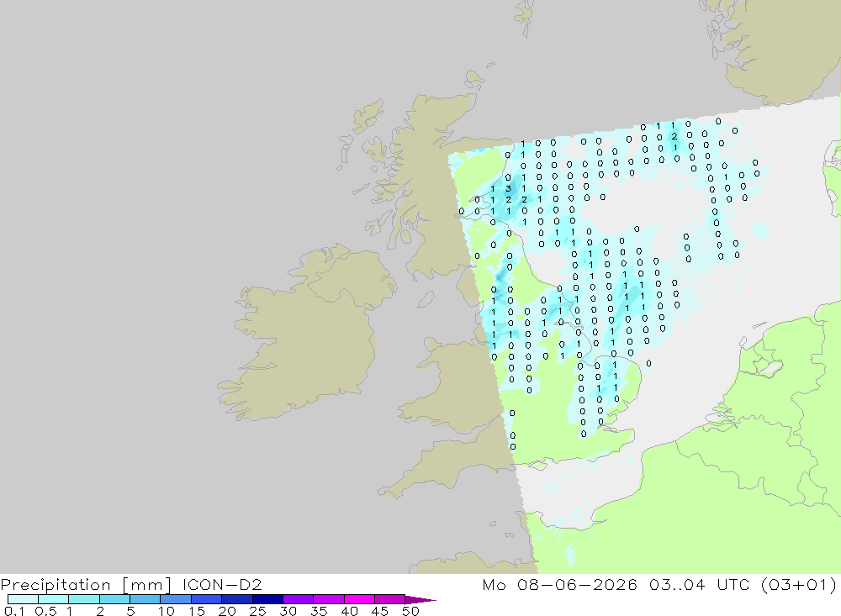Click the Isle of Man on the map
Screen dimensions: 841x616
click(426, 299)
